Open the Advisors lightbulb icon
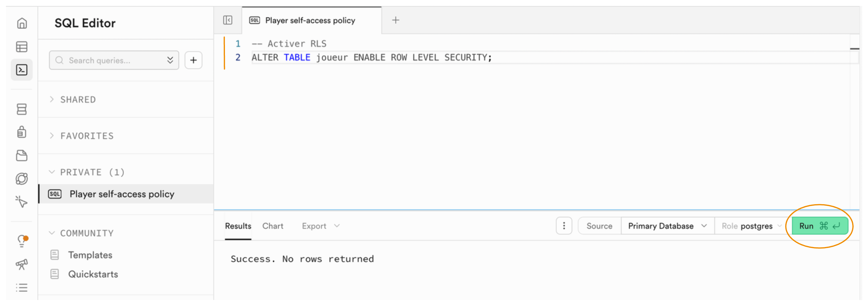 tap(22, 241)
